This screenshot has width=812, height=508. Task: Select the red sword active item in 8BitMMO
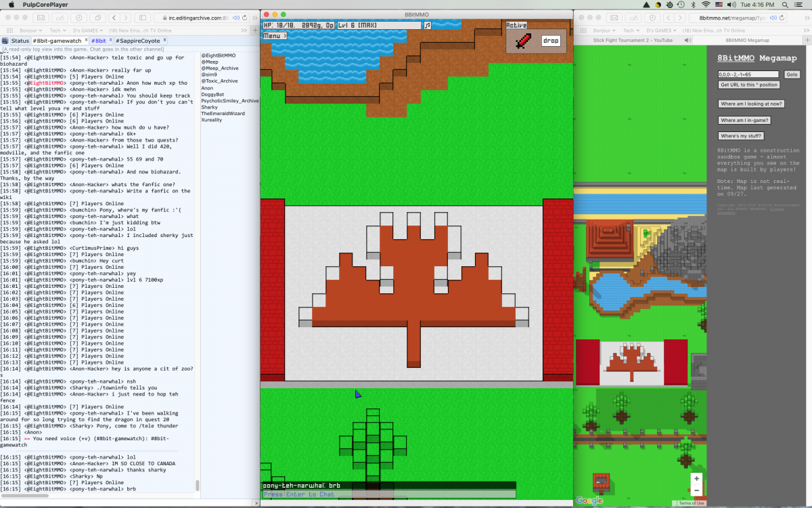(522, 41)
